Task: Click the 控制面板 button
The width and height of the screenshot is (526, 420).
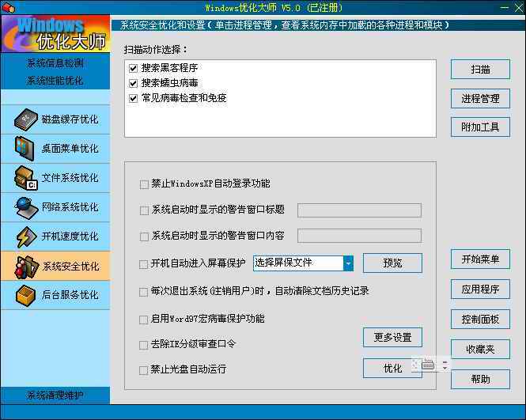Action: click(480, 320)
